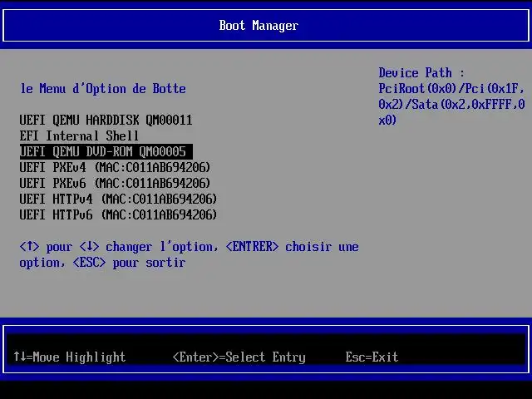Select highlighted UEFI QEMU DVD-ROM QM00005 entry
This screenshot has width=532, height=399.
[106, 151]
